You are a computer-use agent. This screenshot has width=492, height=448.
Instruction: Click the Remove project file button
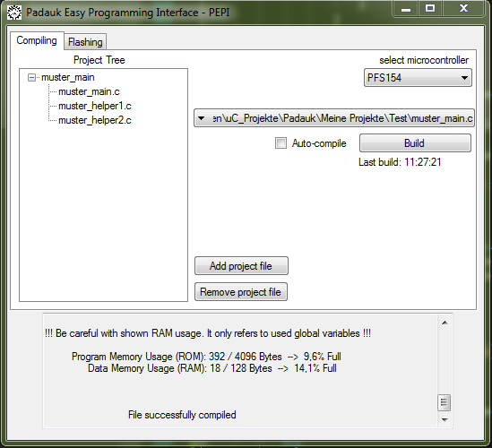tap(241, 292)
